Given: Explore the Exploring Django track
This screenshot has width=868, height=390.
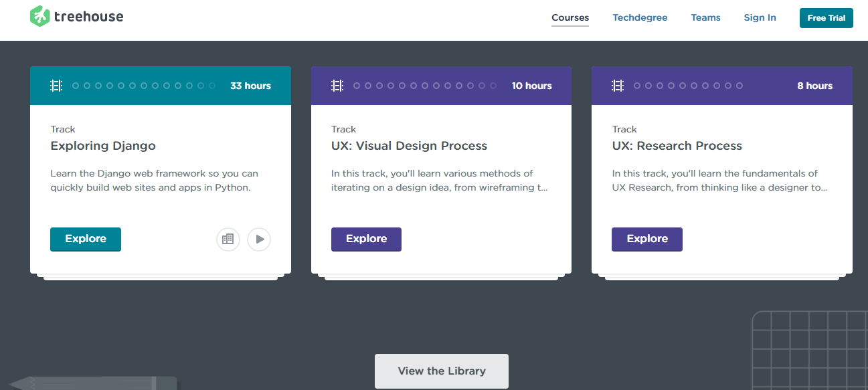Looking at the screenshot, I should 86,239.
